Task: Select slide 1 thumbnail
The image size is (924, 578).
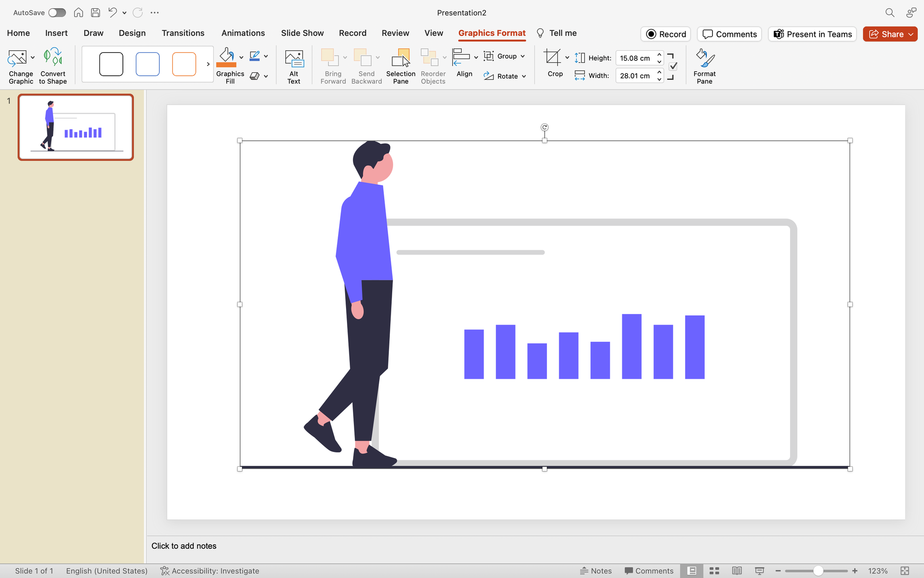Action: [x=75, y=126]
